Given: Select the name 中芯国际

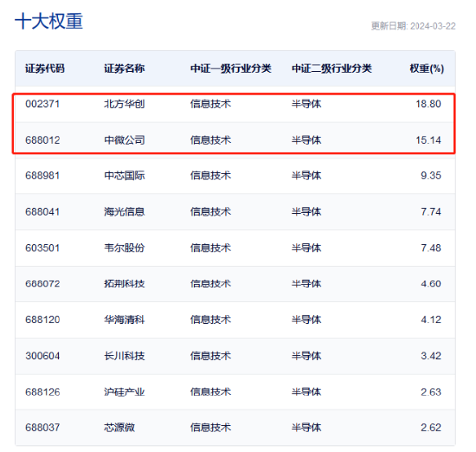Looking at the screenshot, I should point(124,176).
